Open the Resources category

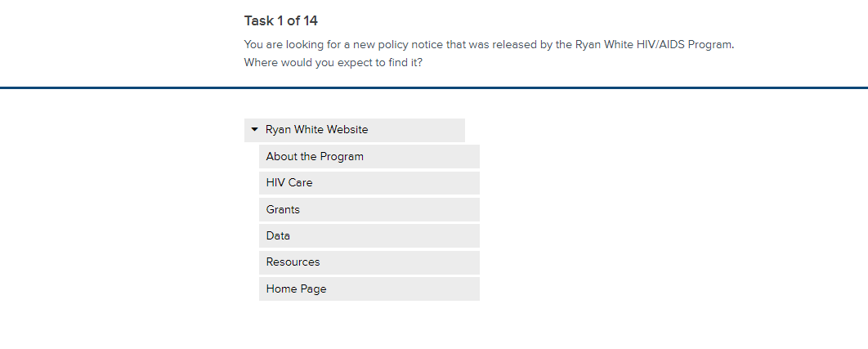click(x=293, y=262)
